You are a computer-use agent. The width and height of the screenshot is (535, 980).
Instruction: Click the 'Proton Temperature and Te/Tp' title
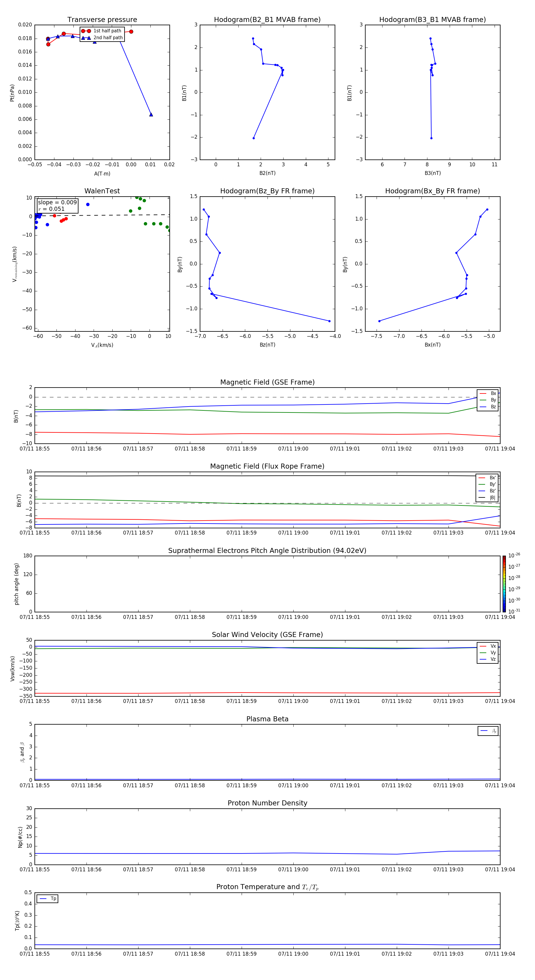pyautogui.click(x=267, y=887)
